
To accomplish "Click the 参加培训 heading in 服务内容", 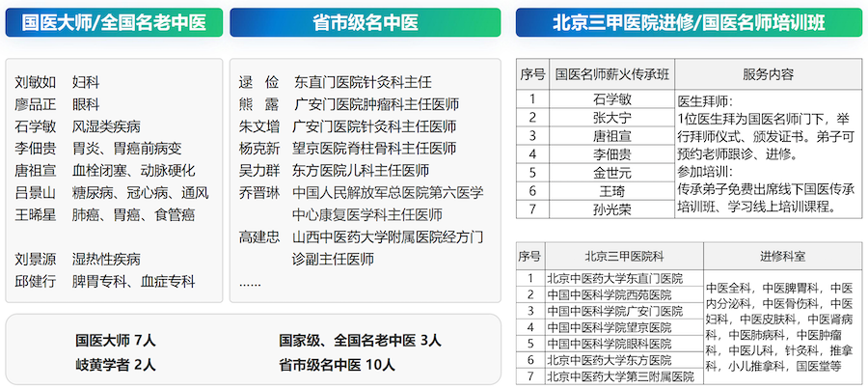I will pyautogui.click(x=705, y=172).
